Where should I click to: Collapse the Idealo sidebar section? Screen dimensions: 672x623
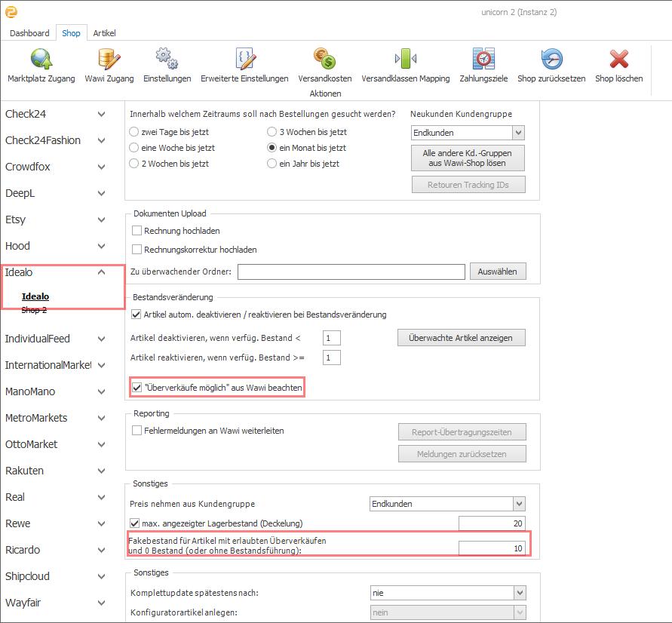101,272
